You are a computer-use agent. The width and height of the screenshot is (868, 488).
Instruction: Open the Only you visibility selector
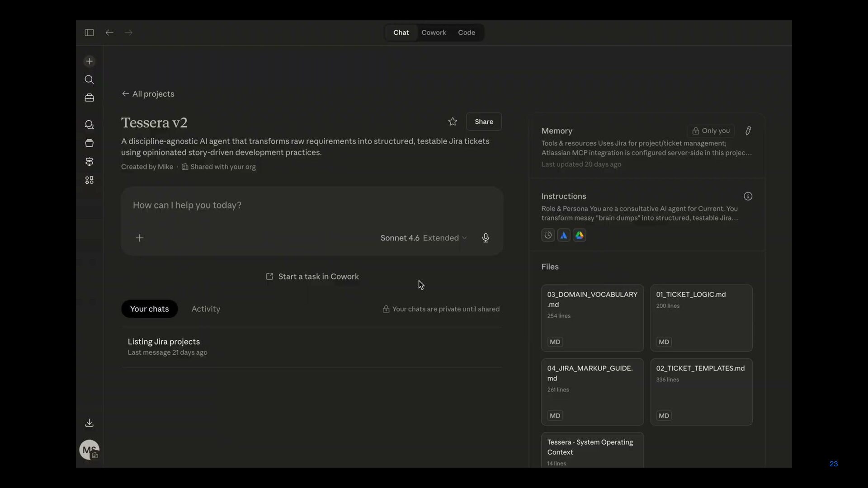coord(711,131)
